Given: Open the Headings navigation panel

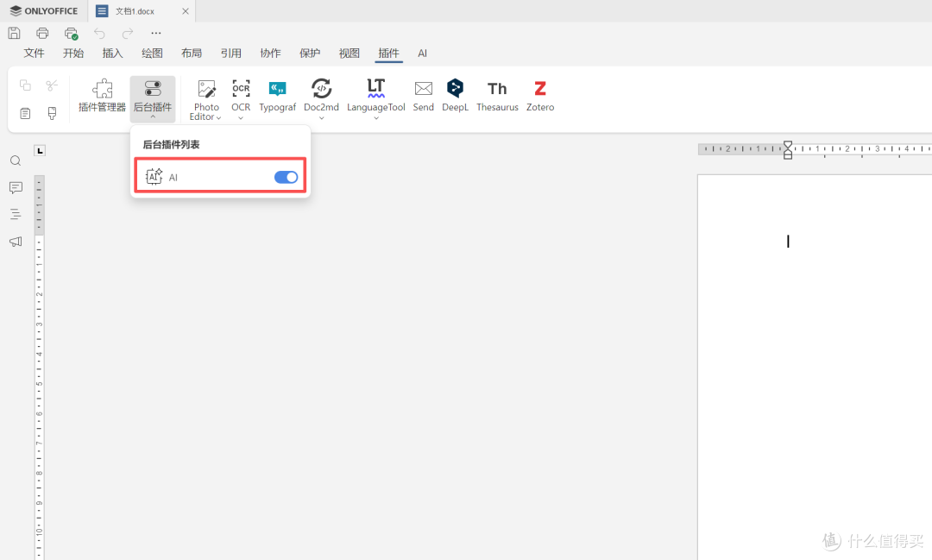Looking at the screenshot, I should (x=16, y=214).
